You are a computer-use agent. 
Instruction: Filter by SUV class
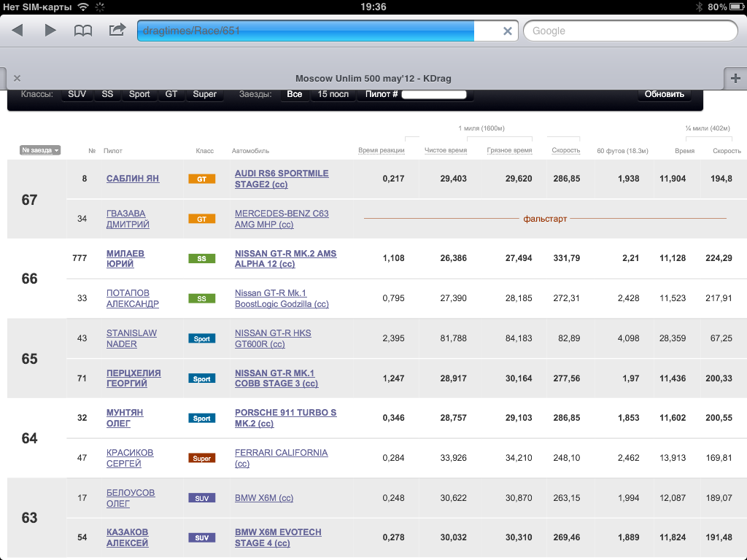(x=77, y=94)
